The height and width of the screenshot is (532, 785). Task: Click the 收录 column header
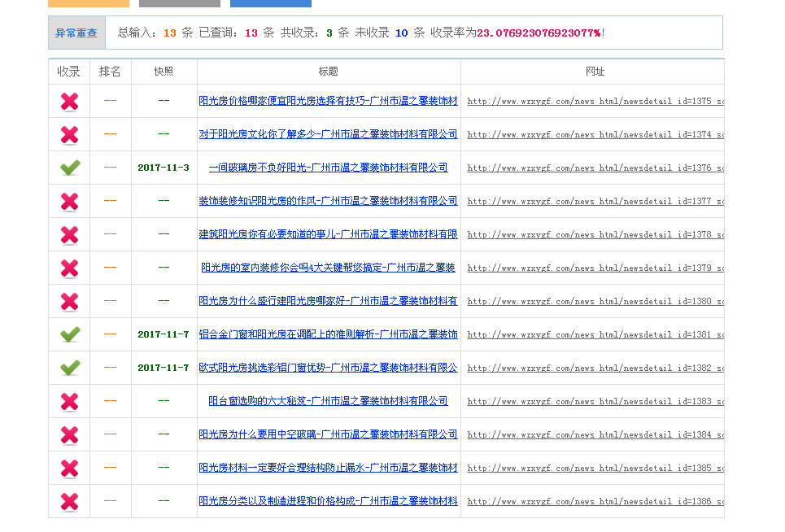pyautogui.click(x=69, y=72)
